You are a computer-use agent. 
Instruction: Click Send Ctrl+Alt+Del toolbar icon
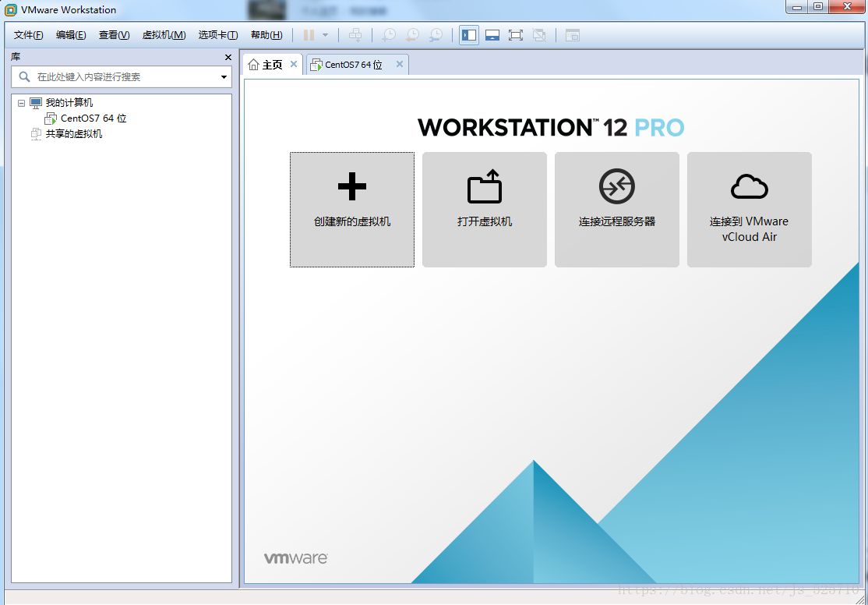click(x=355, y=35)
